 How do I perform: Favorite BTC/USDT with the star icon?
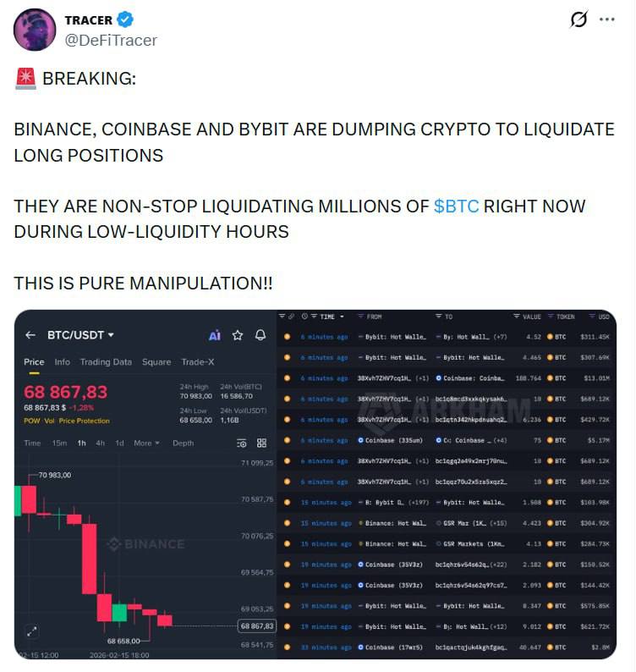point(238,335)
